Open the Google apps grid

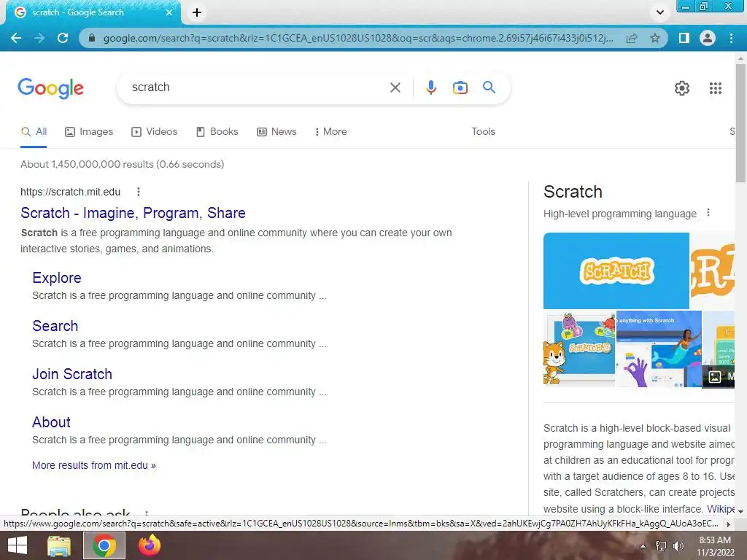(x=715, y=88)
